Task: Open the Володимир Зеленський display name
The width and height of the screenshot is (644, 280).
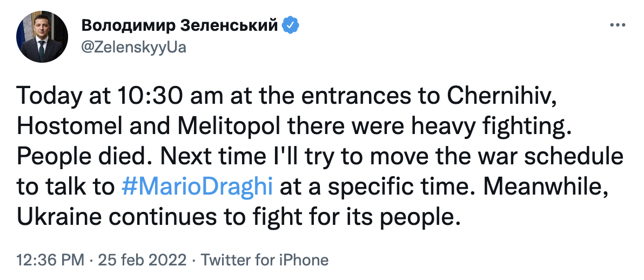Action: [179, 25]
